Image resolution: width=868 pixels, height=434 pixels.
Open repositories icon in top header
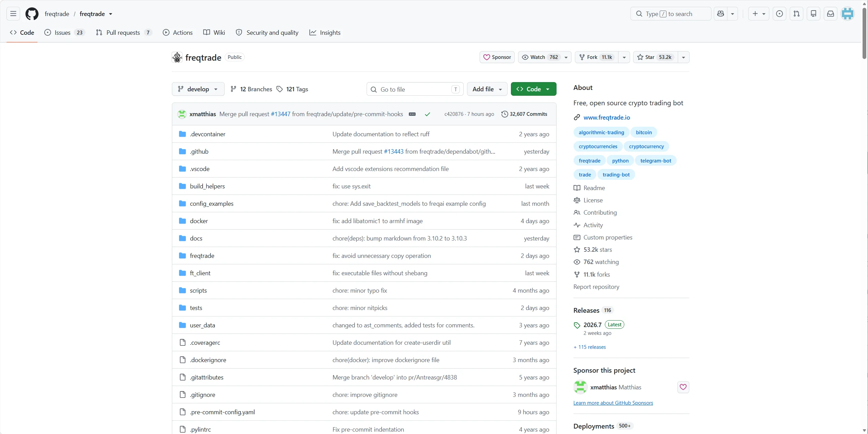pos(814,14)
